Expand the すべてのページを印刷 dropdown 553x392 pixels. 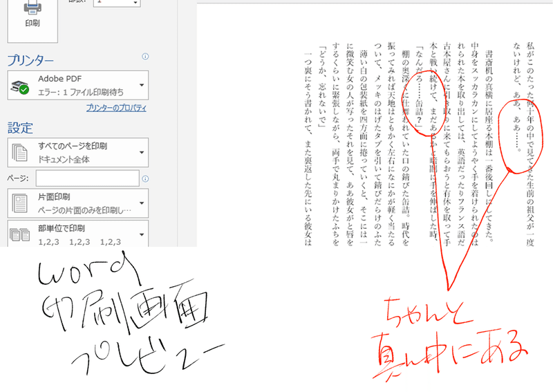click(78, 152)
